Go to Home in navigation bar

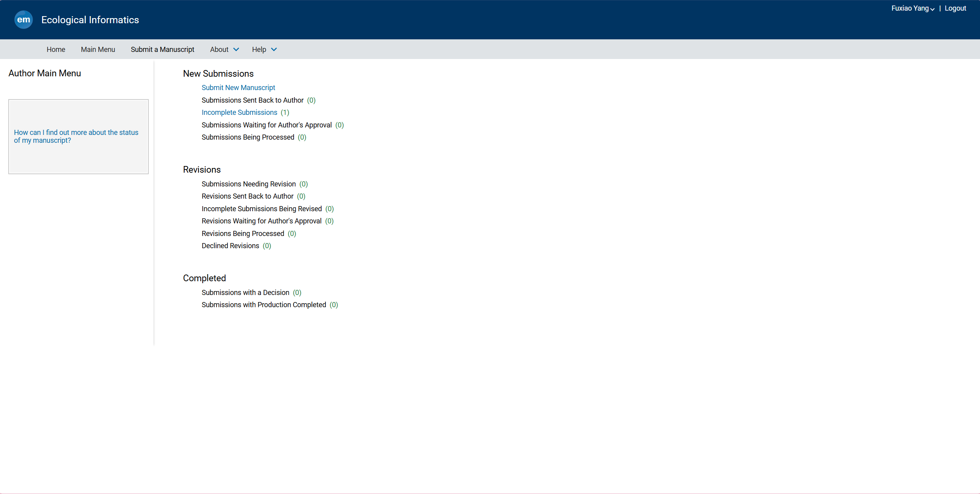[x=55, y=50]
